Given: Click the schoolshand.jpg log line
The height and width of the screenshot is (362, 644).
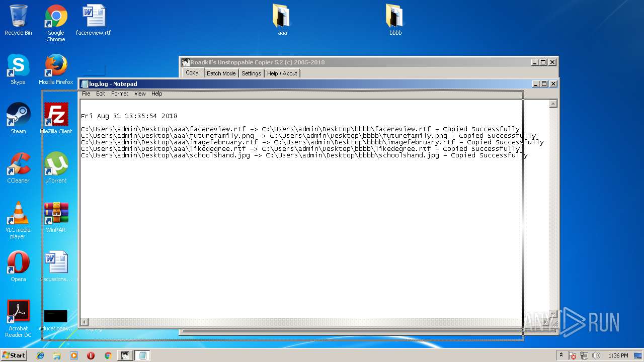Looking at the screenshot, I should coord(304,155).
